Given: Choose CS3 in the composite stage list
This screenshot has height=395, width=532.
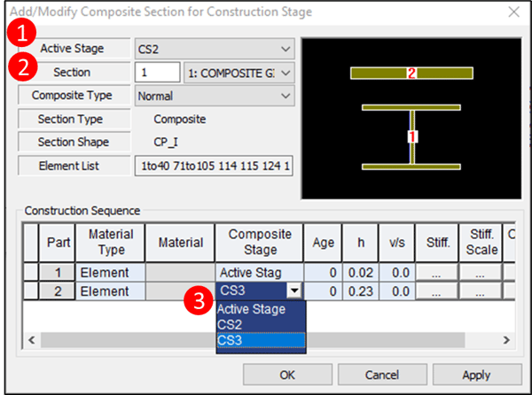Looking at the screenshot, I should pos(261,340).
